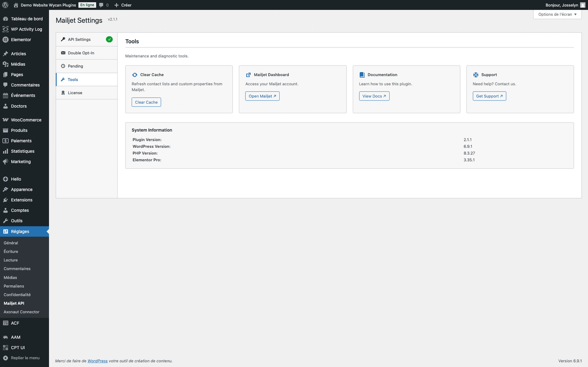Open WP Activity Log from the sidebar
Image resolution: width=588 pixels, height=367 pixels.
(6, 29)
